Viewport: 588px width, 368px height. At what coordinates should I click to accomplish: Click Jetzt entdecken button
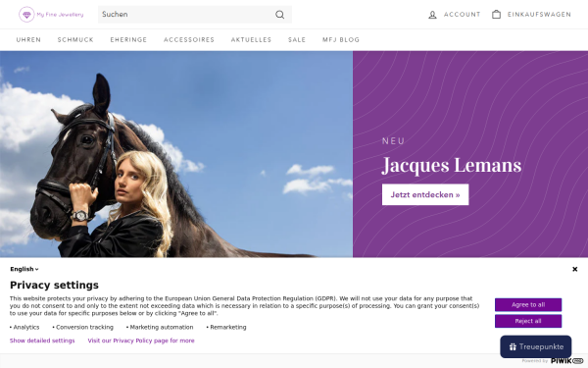point(425,194)
